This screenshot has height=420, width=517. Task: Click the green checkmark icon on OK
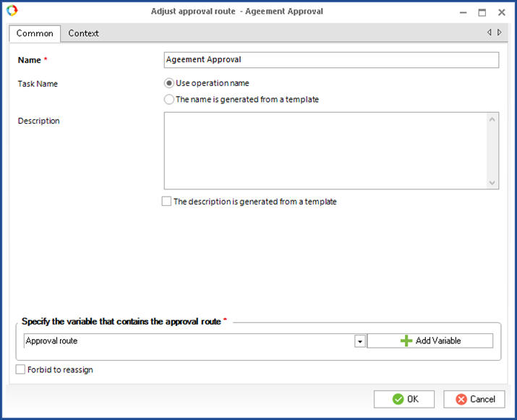(398, 399)
